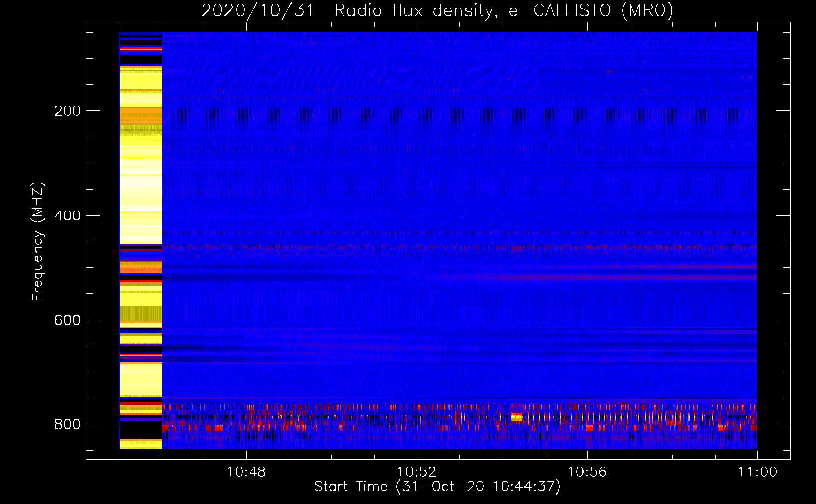The height and width of the screenshot is (504, 816).
Task: Click the 11:00 time tick label
Action: (757, 472)
